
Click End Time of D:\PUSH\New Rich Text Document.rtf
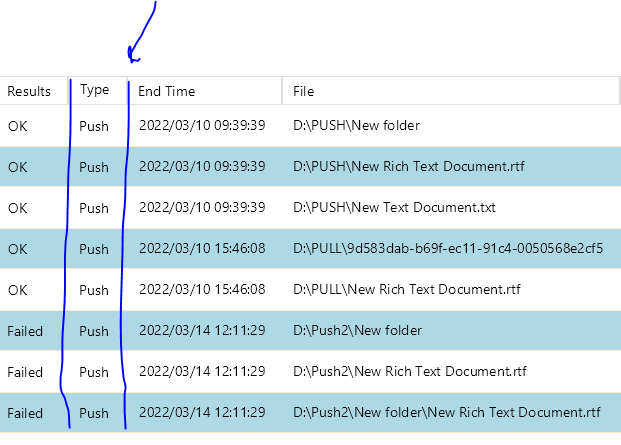tap(201, 166)
